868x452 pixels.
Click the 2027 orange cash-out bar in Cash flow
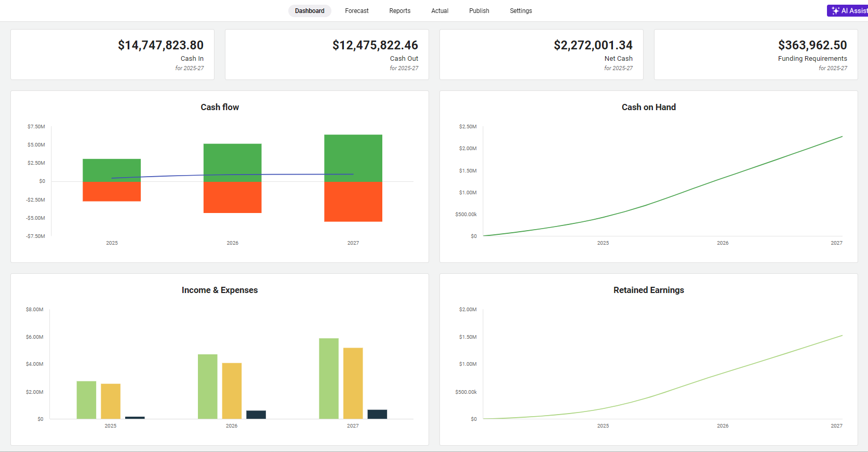[x=353, y=202]
